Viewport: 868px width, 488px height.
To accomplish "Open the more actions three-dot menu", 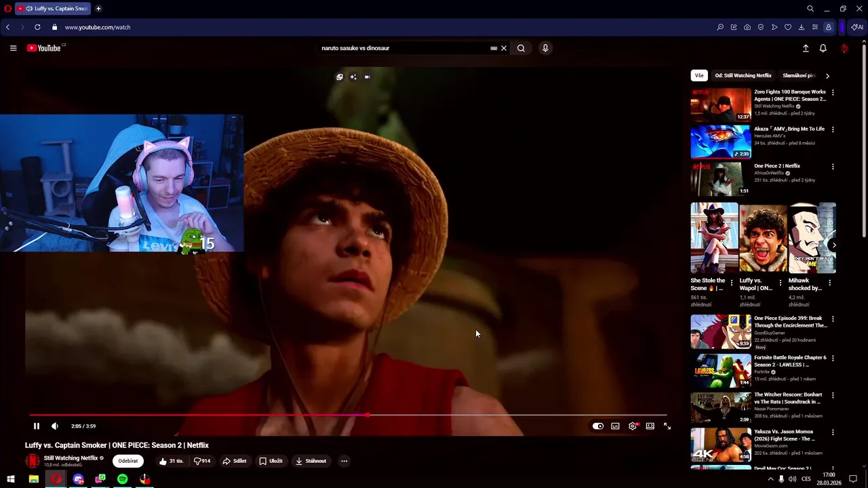I will pyautogui.click(x=344, y=461).
